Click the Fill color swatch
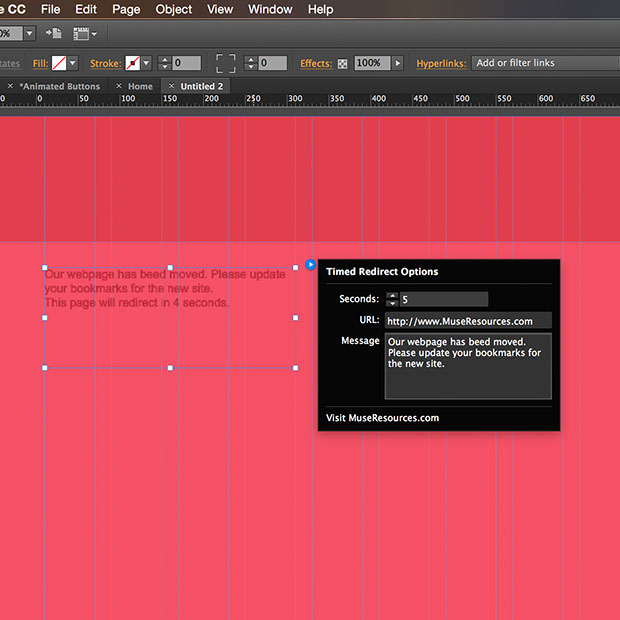The width and height of the screenshot is (620, 620). (x=59, y=63)
